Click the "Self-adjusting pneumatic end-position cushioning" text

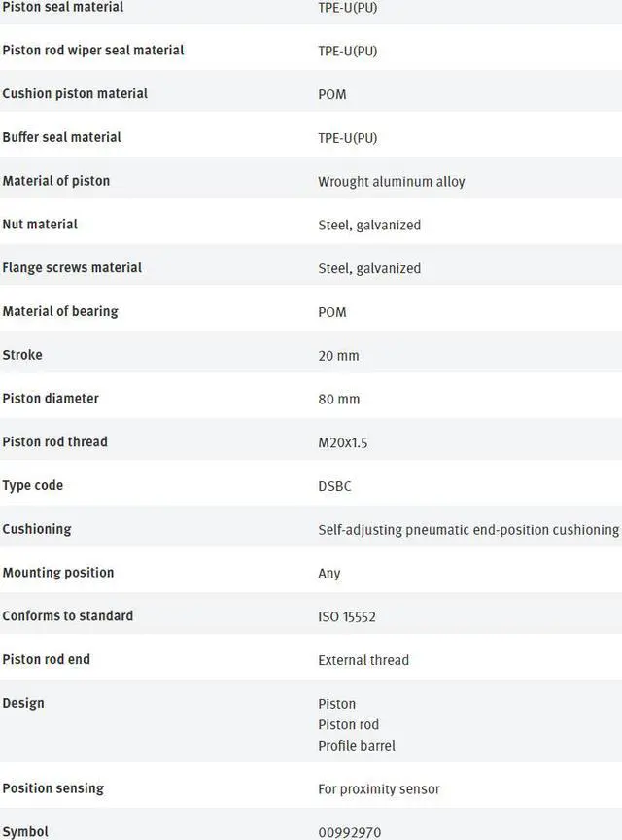[468, 530]
